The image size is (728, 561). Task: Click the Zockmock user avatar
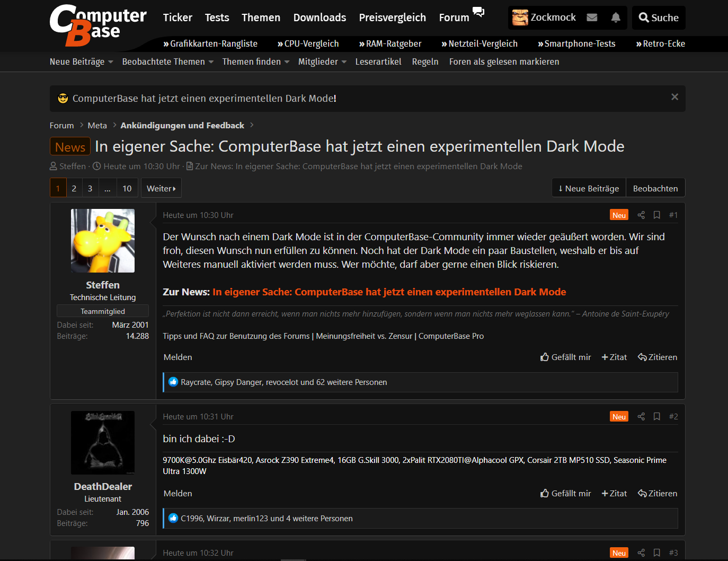pos(520,17)
